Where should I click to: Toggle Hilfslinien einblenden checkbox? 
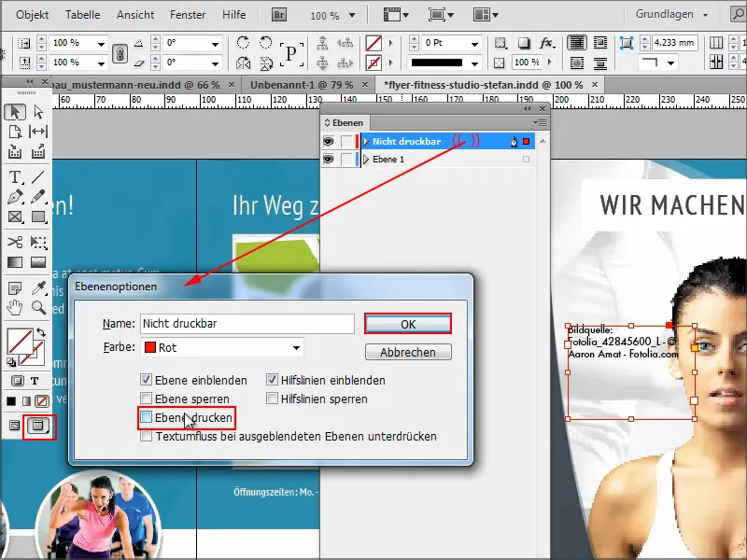(272, 380)
